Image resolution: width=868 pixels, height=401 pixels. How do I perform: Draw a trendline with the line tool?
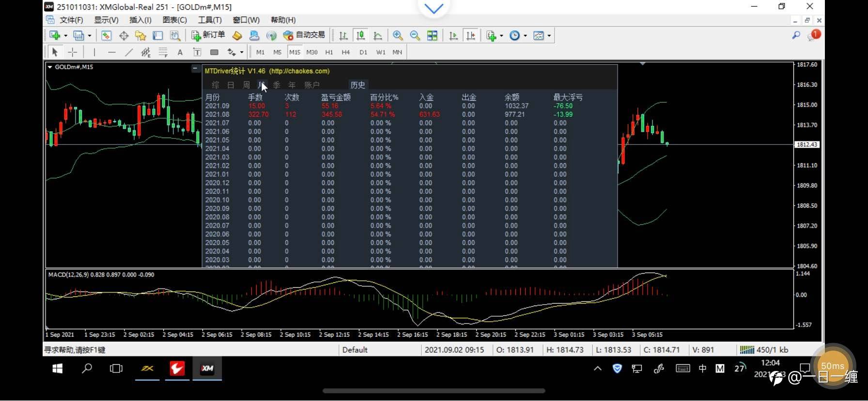[129, 52]
